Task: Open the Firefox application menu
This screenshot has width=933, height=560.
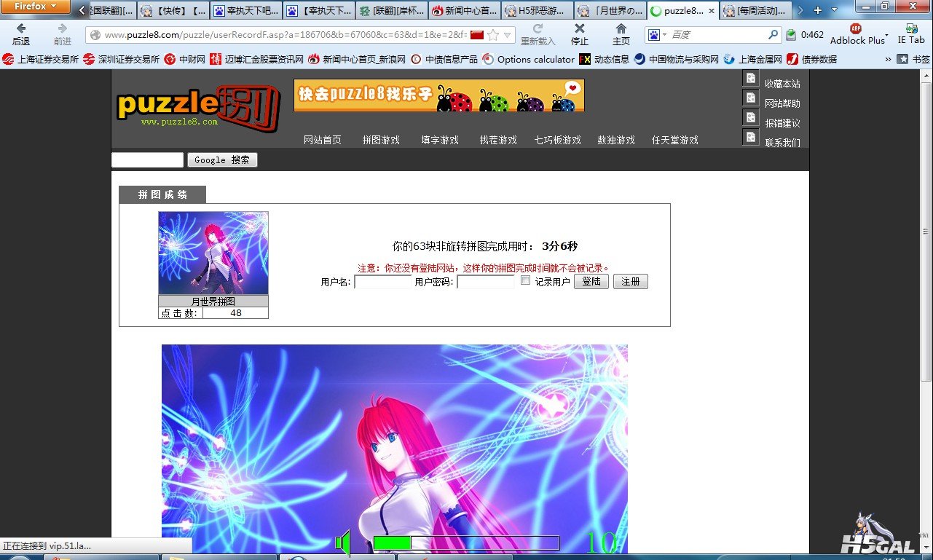Action: point(35,7)
